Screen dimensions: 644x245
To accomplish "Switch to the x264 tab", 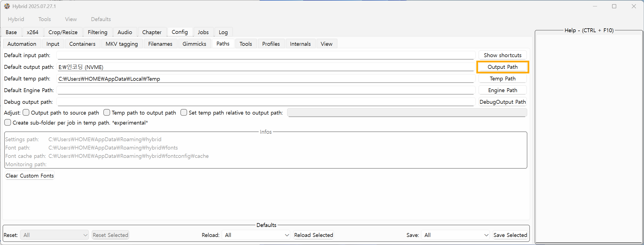I will coord(32,32).
